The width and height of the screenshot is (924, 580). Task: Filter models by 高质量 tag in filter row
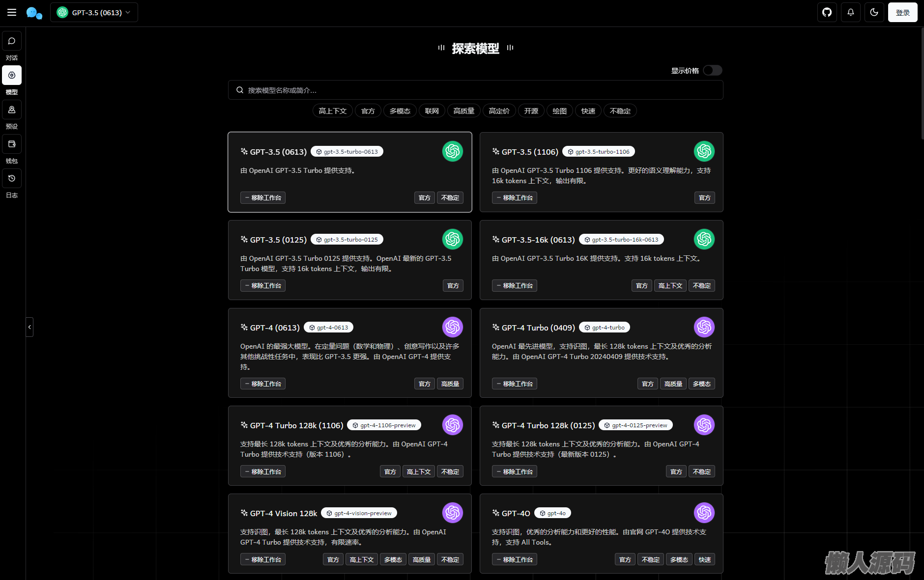(464, 111)
